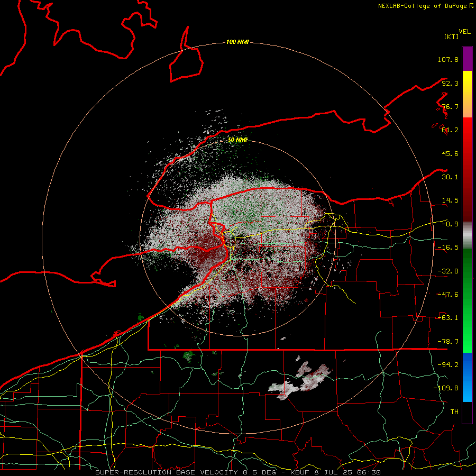Click the "14.5" scale value
Screen dimensions: 476x476
(450, 200)
